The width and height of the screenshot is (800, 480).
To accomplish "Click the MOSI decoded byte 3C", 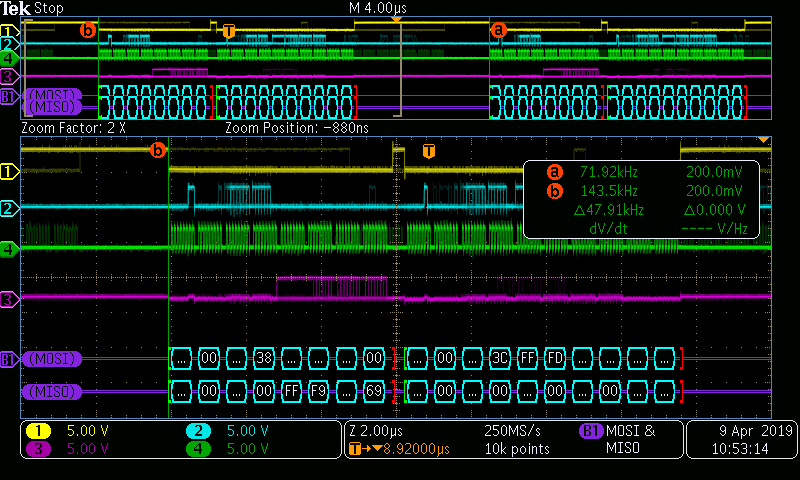I will [x=499, y=359].
